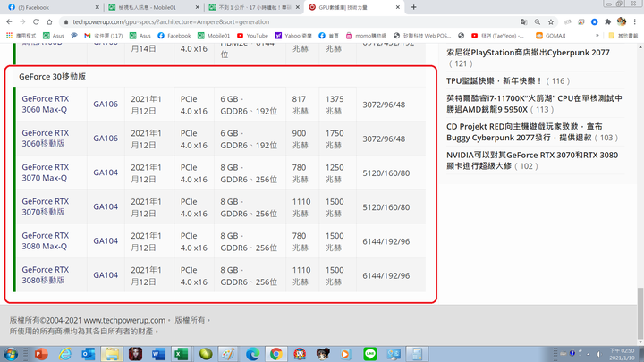
Task: Open the TaeYeon YouTube bookmark
Action: [x=497, y=36]
